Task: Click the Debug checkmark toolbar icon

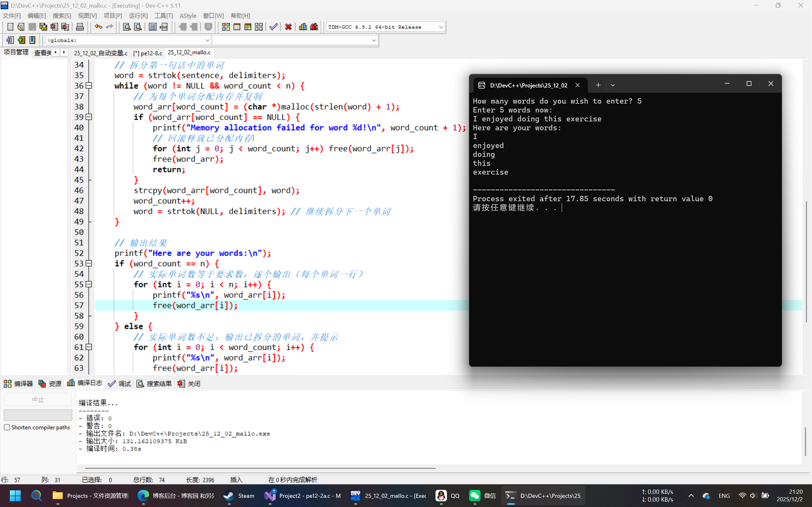Action: (273, 27)
